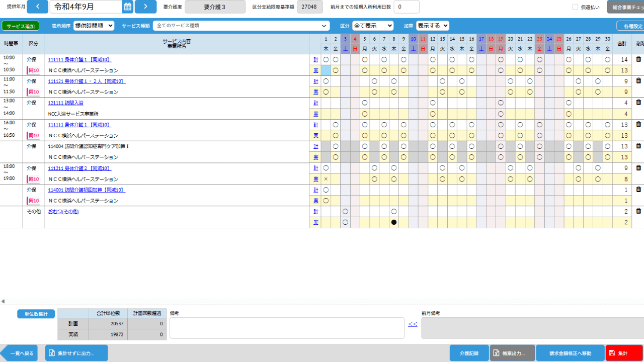Click the 帳票出力 Excel export button
The height and width of the screenshot is (362, 644).
(x=512, y=353)
